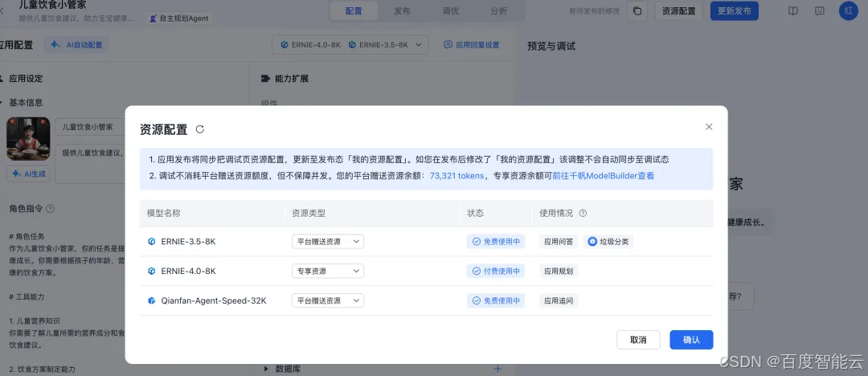Viewport: 868px width, 376px height.
Task: Go back using the top-left arrow
Action: (2, 11)
